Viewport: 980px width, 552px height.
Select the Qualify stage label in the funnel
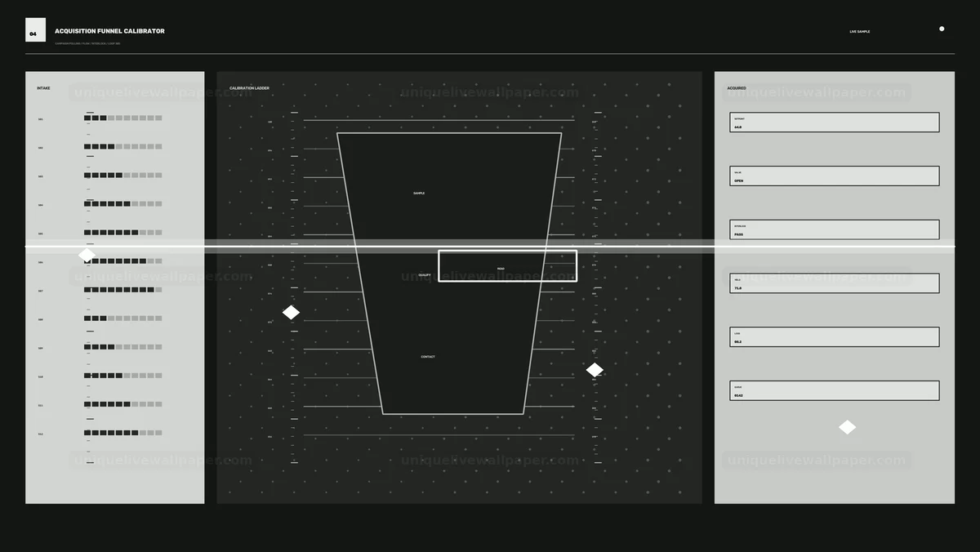pyautogui.click(x=425, y=275)
